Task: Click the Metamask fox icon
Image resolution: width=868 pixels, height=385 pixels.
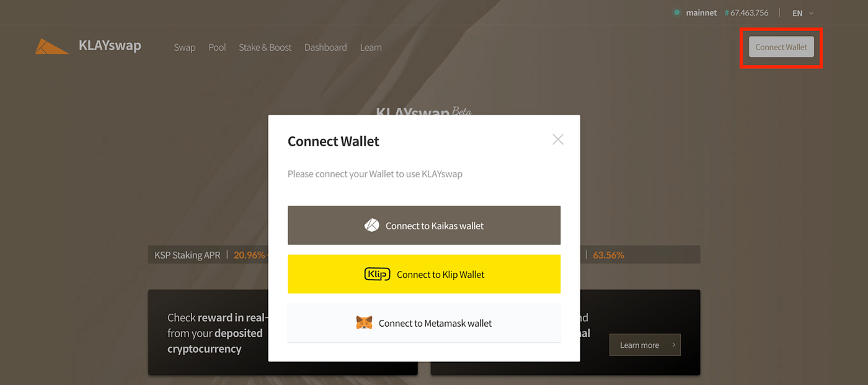Action: pos(365,322)
